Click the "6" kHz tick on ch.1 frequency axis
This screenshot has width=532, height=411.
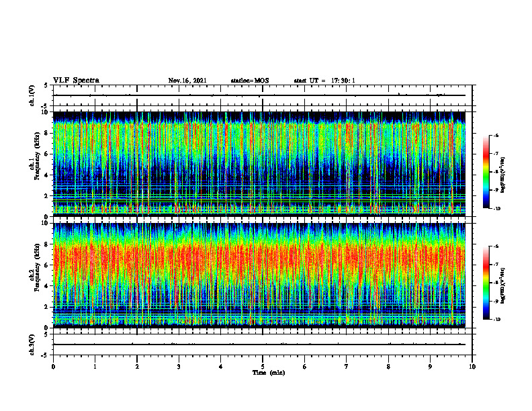click(47, 154)
